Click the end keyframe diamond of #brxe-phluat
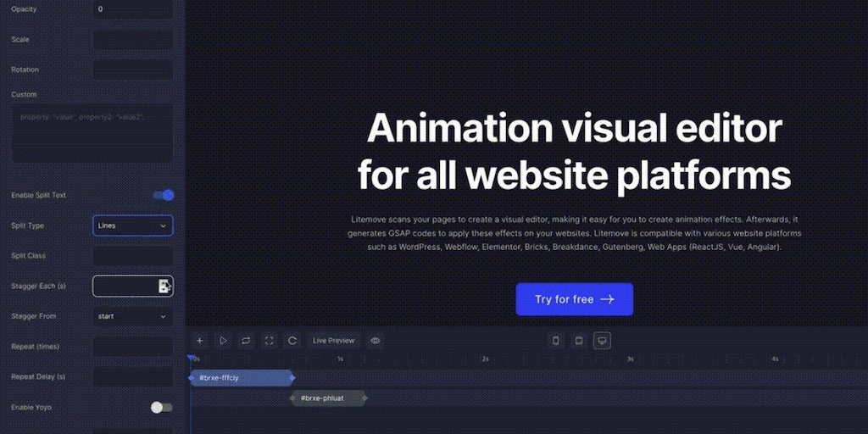868x434 pixels. [x=365, y=398]
